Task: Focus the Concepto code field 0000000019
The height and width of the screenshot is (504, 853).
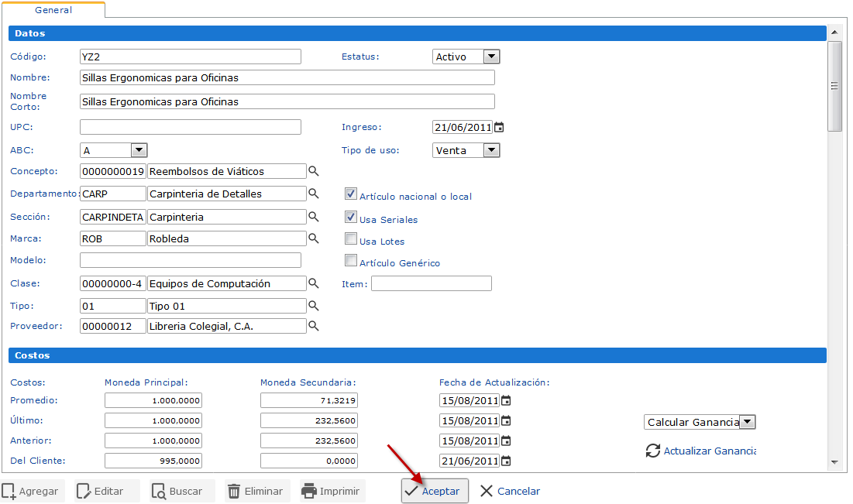Action: pyautogui.click(x=112, y=171)
